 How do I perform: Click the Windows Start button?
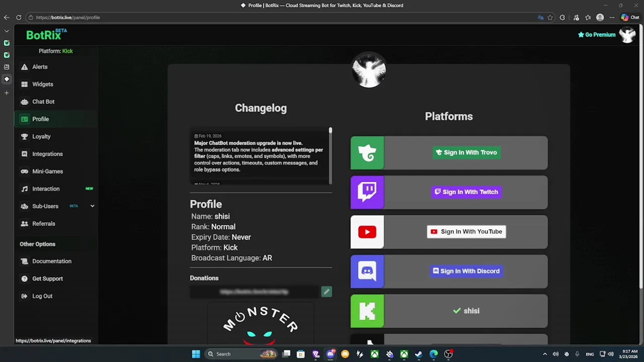(196, 354)
